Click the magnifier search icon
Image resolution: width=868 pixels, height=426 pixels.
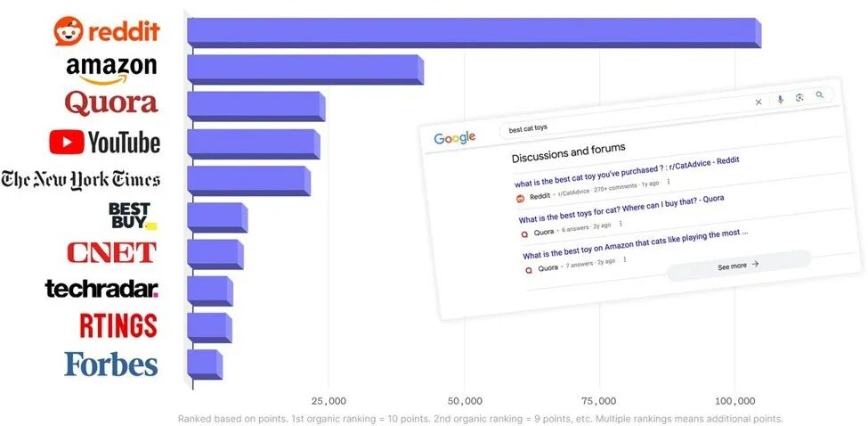coord(820,94)
